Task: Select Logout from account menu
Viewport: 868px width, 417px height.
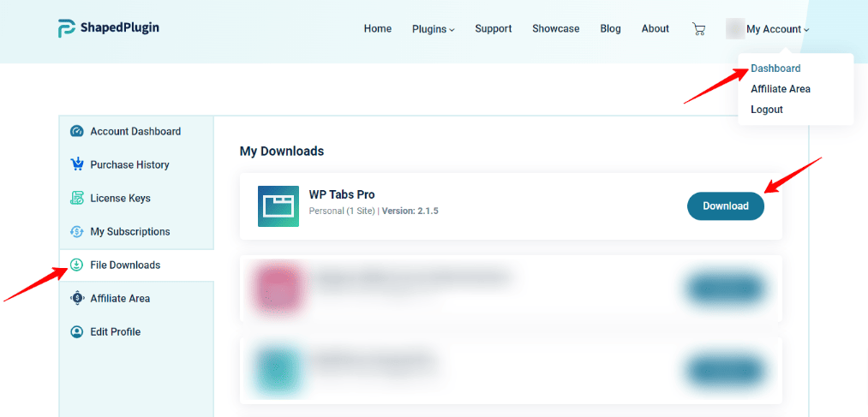Action: [766, 110]
